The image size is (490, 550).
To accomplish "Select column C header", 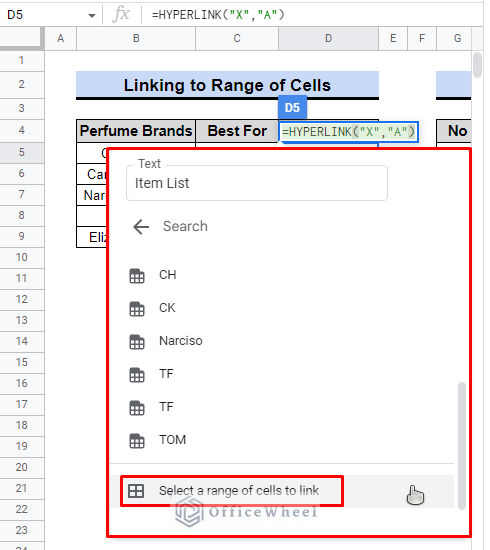I will 237,38.
